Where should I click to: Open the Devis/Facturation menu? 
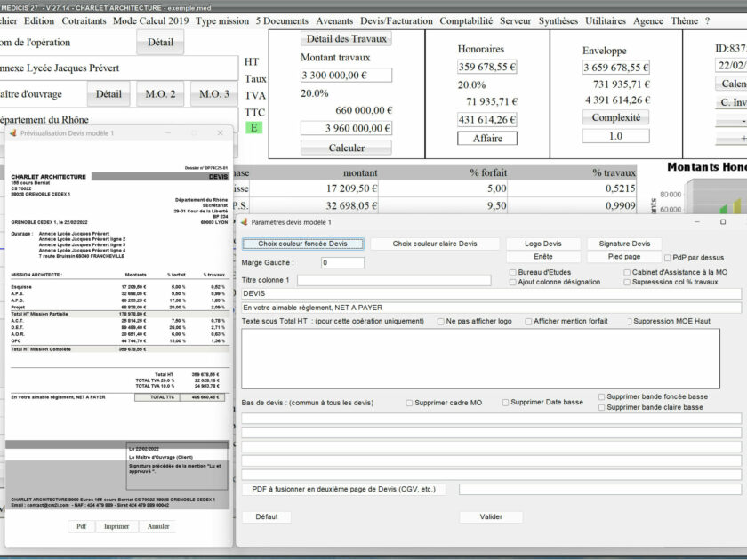click(x=396, y=20)
